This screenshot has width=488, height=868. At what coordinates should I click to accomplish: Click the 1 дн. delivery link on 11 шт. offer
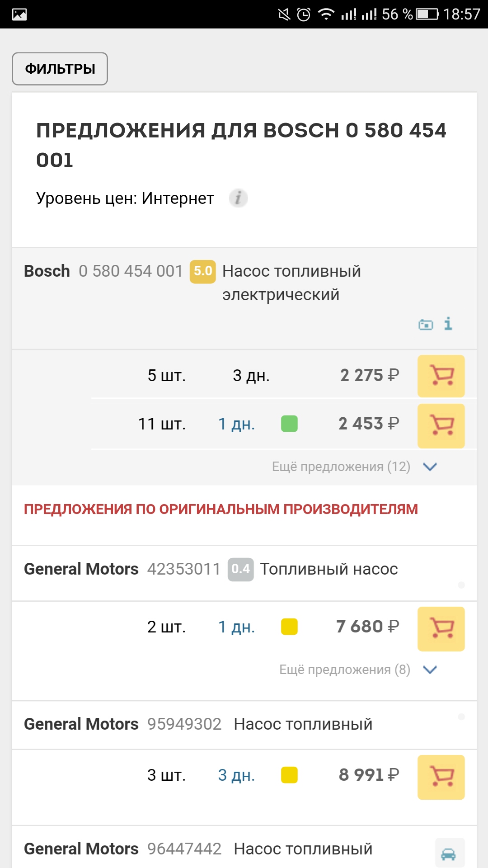[236, 424]
